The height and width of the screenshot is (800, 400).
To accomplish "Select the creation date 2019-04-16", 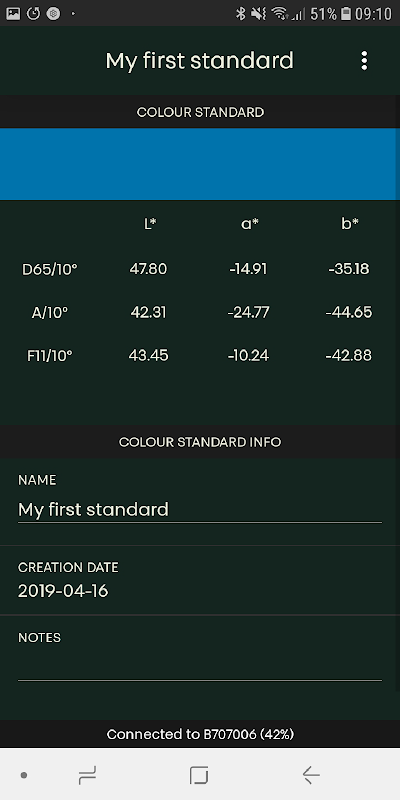I will [x=63, y=591].
